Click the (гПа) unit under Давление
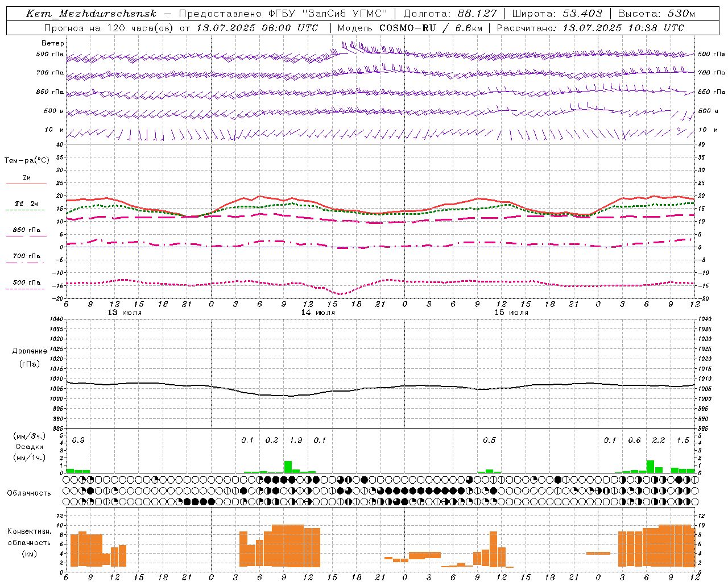728x582 pixels. 29,364
